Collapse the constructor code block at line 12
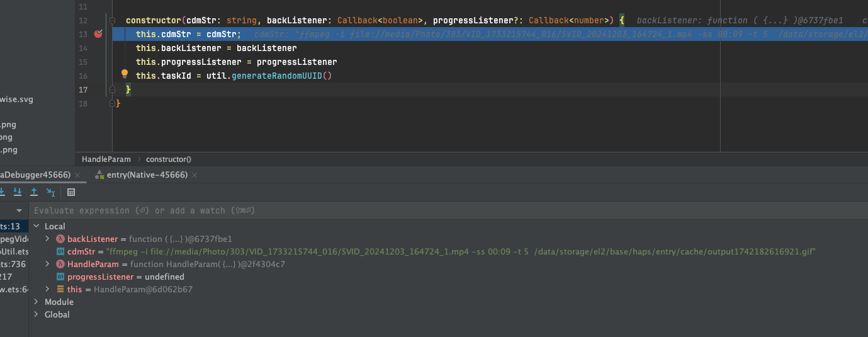The width and height of the screenshot is (868, 337). (x=112, y=20)
